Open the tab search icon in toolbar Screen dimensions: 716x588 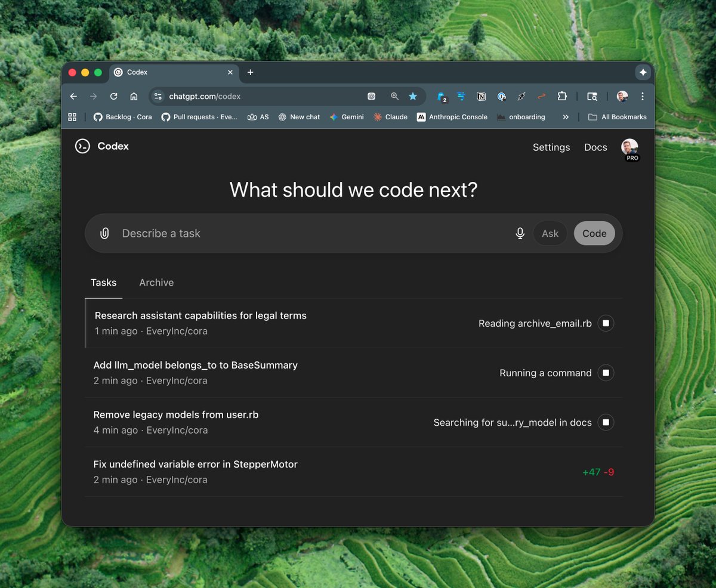pos(592,96)
